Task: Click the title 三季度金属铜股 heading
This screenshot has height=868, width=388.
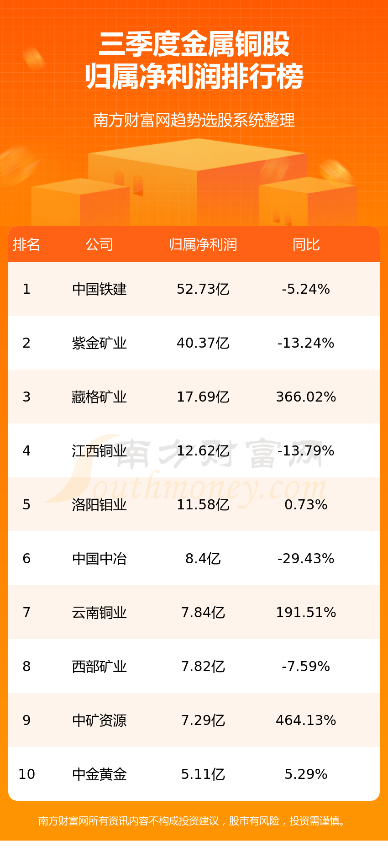Action: point(194,44)
